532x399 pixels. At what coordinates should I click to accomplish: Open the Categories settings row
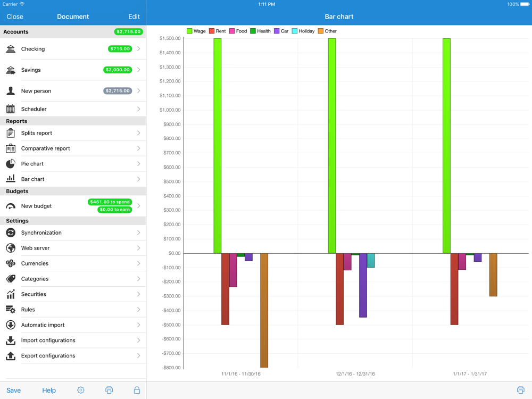point(73,279)
